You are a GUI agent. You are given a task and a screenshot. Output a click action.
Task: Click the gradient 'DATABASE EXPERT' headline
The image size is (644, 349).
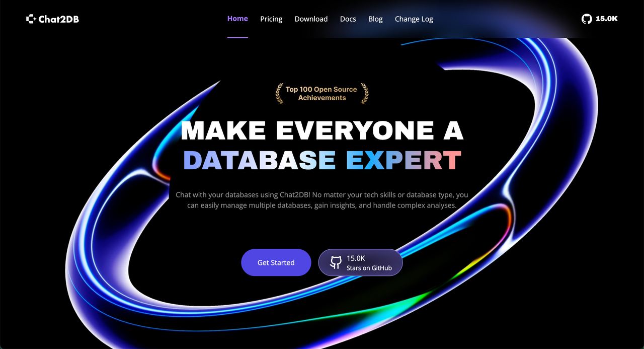(322, 160)
